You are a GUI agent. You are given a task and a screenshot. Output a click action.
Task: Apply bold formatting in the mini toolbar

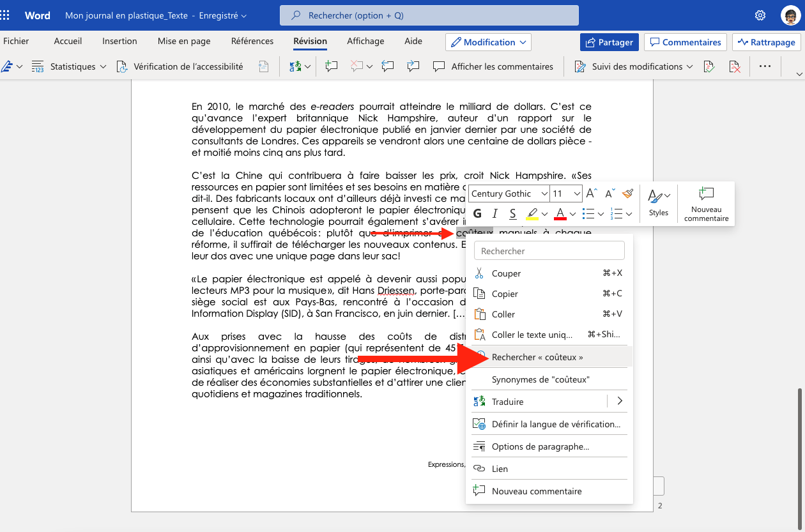point(477,213)
